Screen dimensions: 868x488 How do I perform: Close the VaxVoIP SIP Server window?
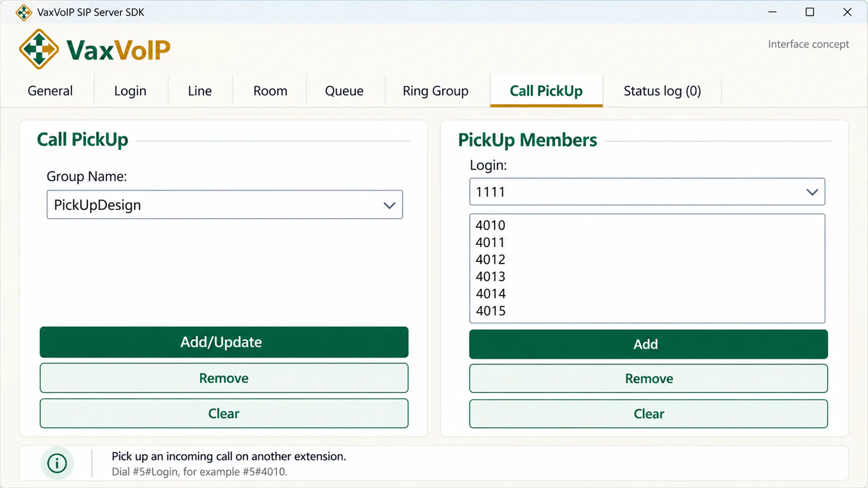click(x=847, y=12)
